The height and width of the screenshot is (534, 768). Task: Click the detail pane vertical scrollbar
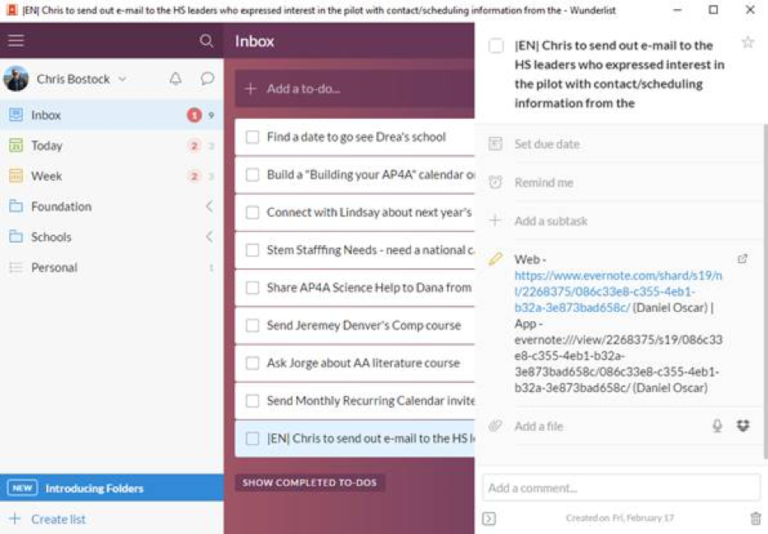click(x=765, y=291)
